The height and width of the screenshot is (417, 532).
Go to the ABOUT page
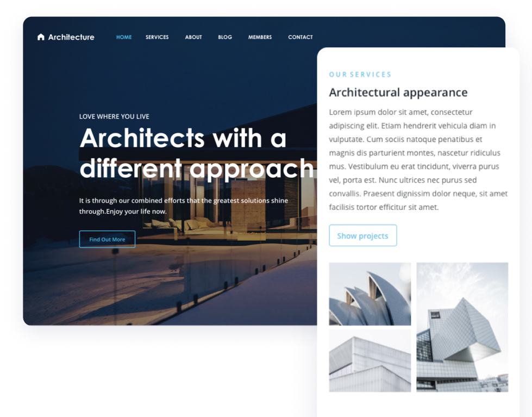tap(193, 37)
